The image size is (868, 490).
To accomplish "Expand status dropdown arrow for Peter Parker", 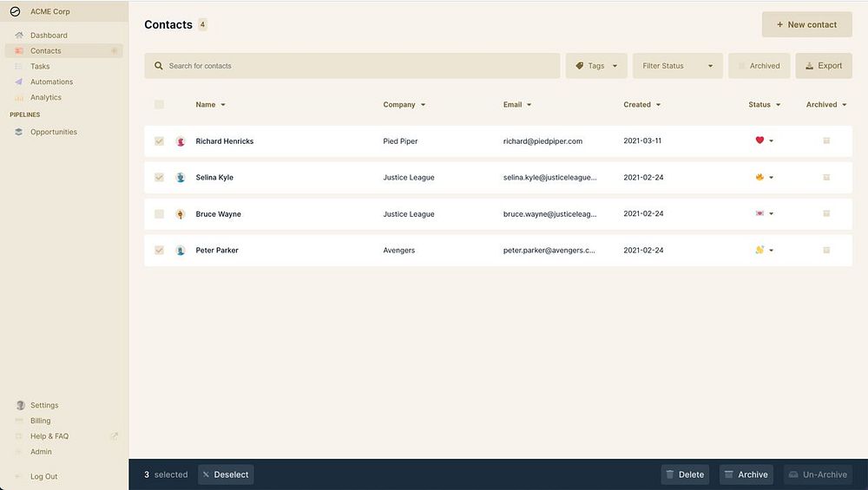I will (x=771, y=251).
